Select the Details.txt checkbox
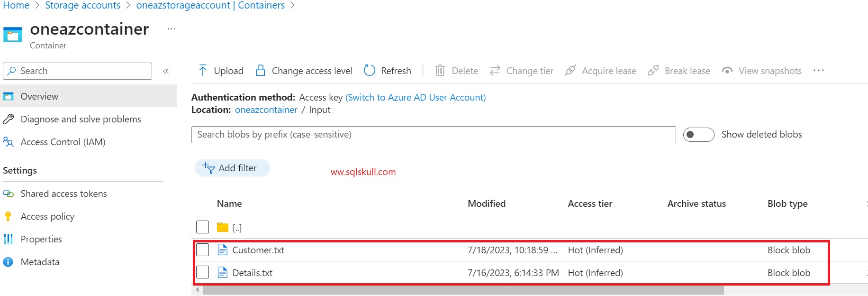 point(203,272)
